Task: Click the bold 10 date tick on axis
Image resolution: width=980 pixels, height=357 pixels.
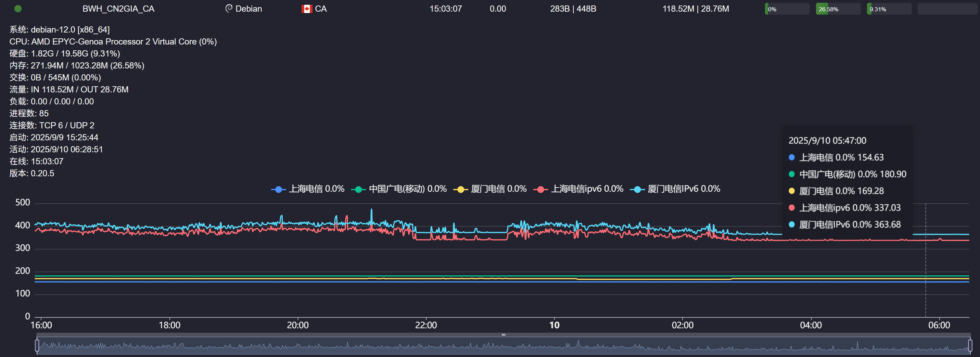Action: [554, 326]
